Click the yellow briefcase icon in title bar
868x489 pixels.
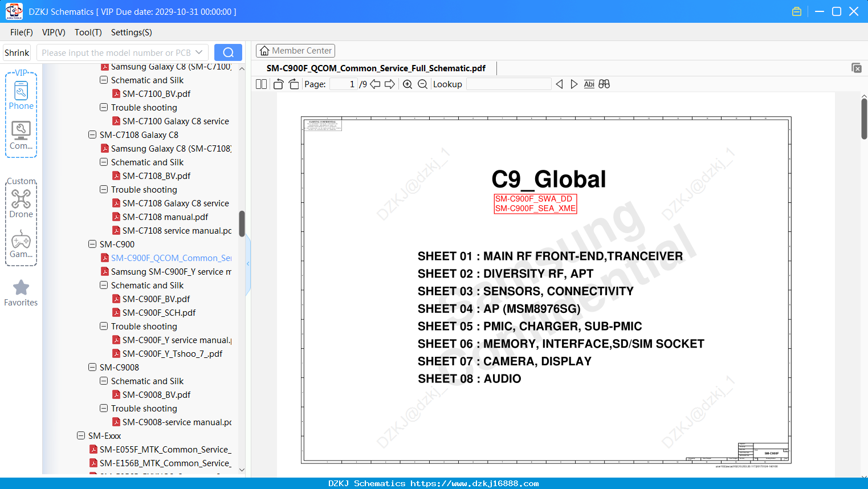point(797,11)
